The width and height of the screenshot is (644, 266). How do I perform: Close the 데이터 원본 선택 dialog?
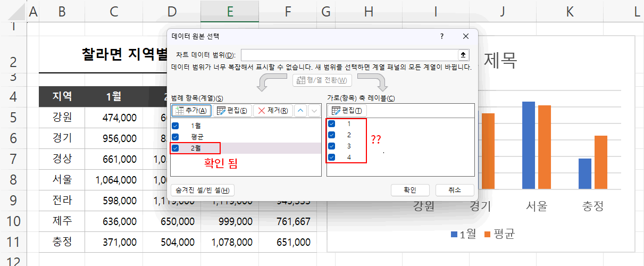(466, 36)
